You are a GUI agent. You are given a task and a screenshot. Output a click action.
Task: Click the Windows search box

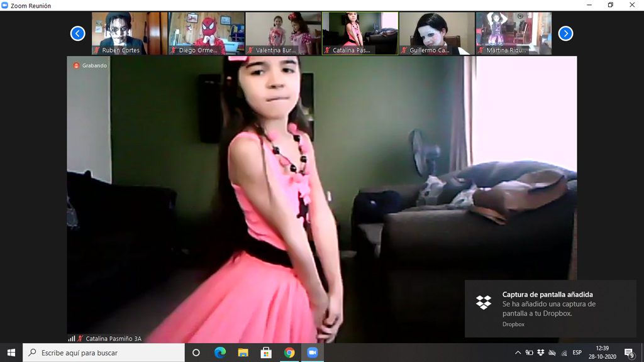click(x=104, y=353)
